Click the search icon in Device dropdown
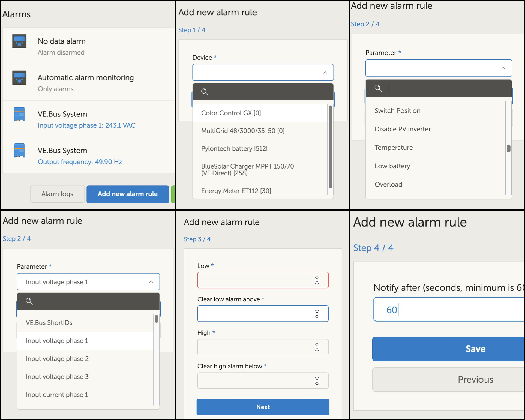Screen dimensions: 525x420 pos(205,92)
